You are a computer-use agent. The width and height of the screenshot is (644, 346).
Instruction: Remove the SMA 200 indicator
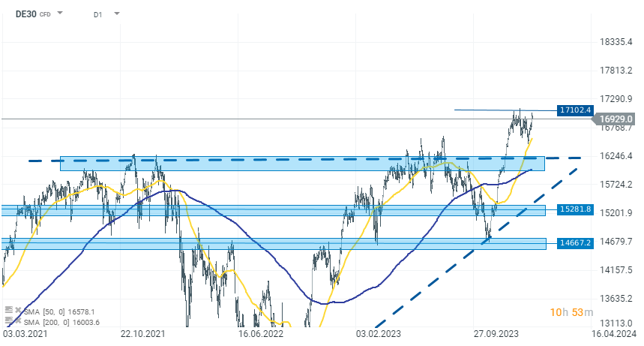(18, 320)
